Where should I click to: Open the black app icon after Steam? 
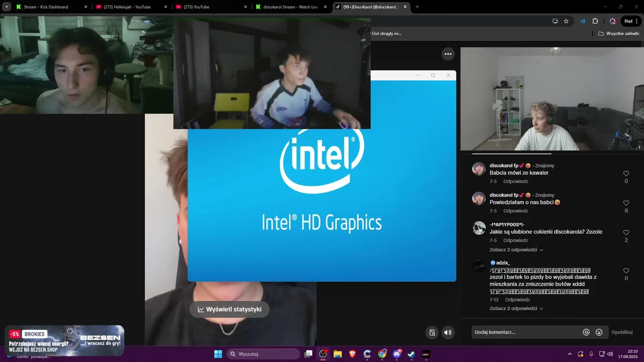[426, 354]
